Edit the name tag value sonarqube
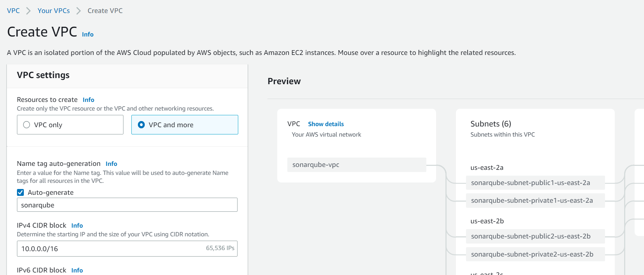This screenshot has height=275, width=644. [127, 205]
